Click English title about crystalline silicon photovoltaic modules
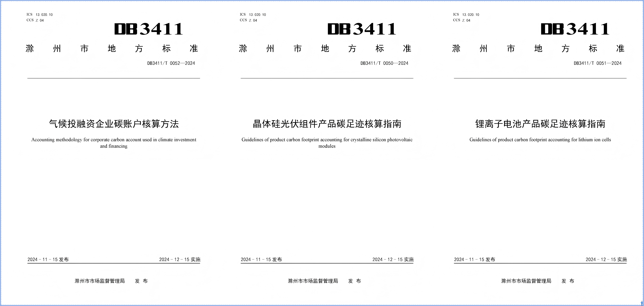Screen dimensions: 644x306 click(x=327, y=143)
